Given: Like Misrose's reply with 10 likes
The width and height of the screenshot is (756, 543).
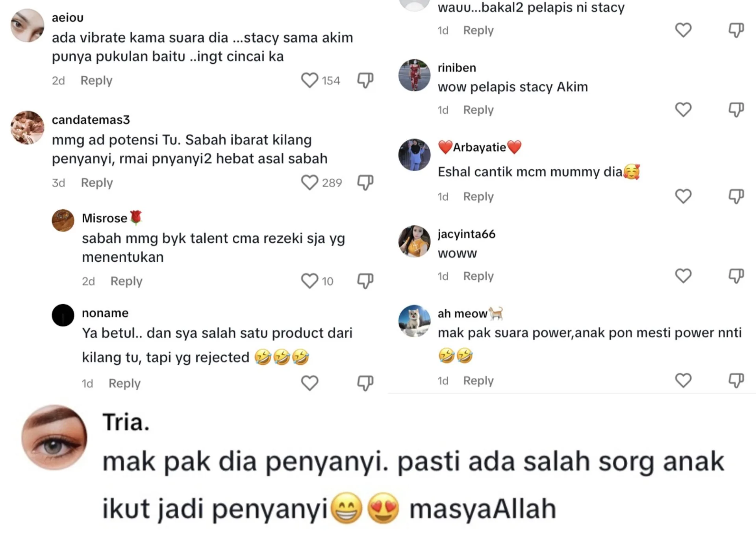Looking at the screenshot, I should [x=309, y=281].
